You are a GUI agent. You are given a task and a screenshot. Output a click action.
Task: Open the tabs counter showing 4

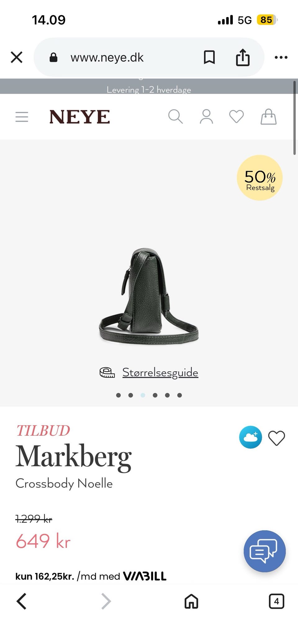pos(277,602)
